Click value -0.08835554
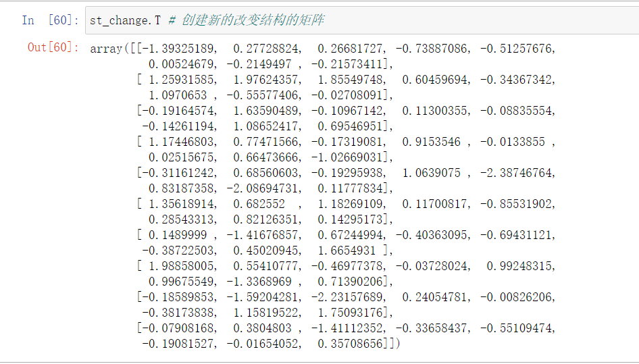This screenshot has width=639, height=364. click(x=516, y=111)
